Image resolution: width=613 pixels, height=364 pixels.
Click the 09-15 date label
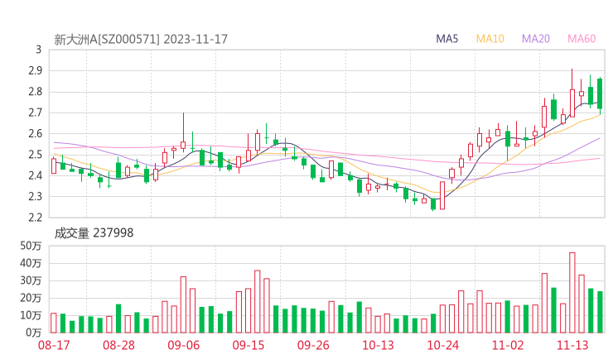249,345
